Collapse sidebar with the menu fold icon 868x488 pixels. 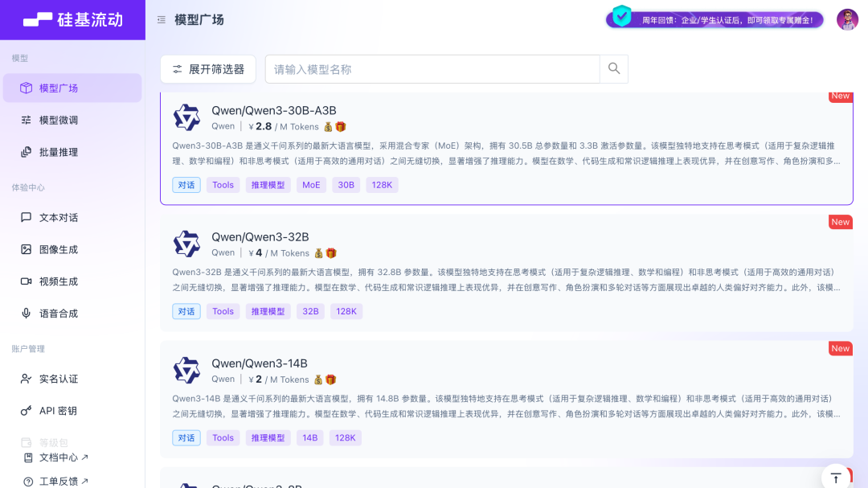tap(161, 20)
